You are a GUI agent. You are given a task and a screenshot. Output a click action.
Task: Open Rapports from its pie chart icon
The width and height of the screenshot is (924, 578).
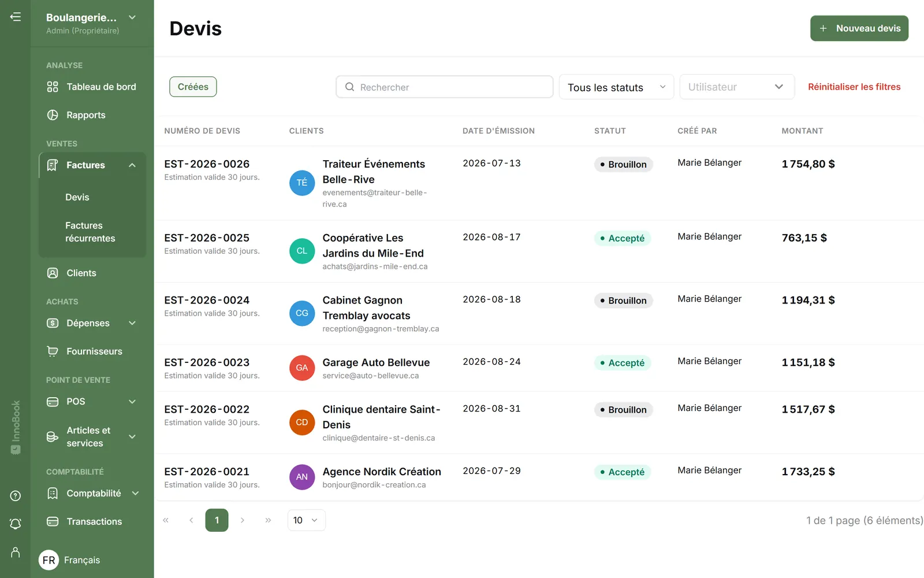(x=53, y=115)
